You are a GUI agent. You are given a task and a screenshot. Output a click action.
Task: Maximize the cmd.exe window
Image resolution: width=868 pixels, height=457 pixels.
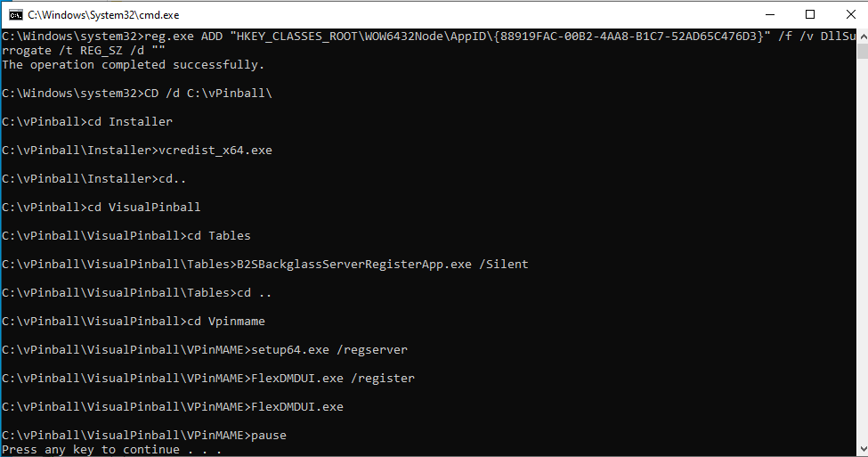tap(809, 14)
